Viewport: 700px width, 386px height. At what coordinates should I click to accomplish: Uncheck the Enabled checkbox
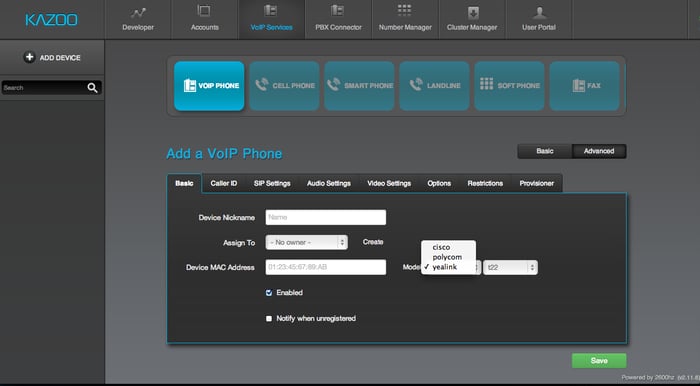(269, 293)
